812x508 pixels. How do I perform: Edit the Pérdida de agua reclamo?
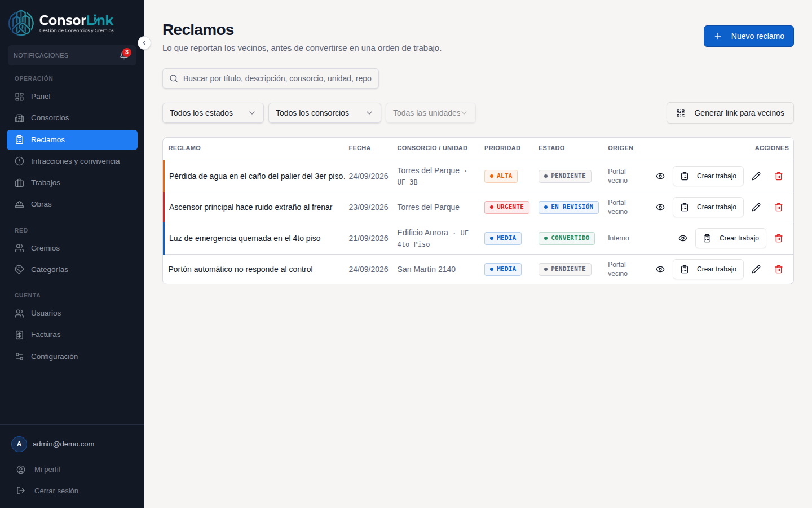click(756, 176)
